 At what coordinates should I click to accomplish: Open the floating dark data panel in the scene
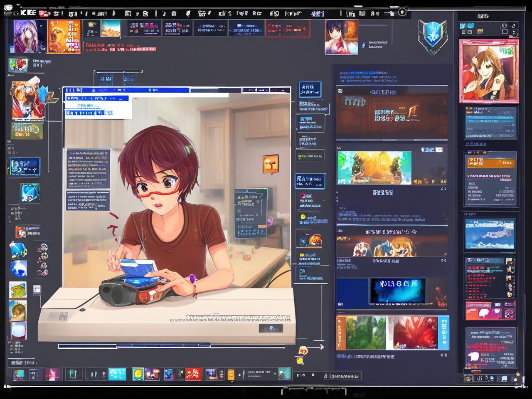[250, 213]
